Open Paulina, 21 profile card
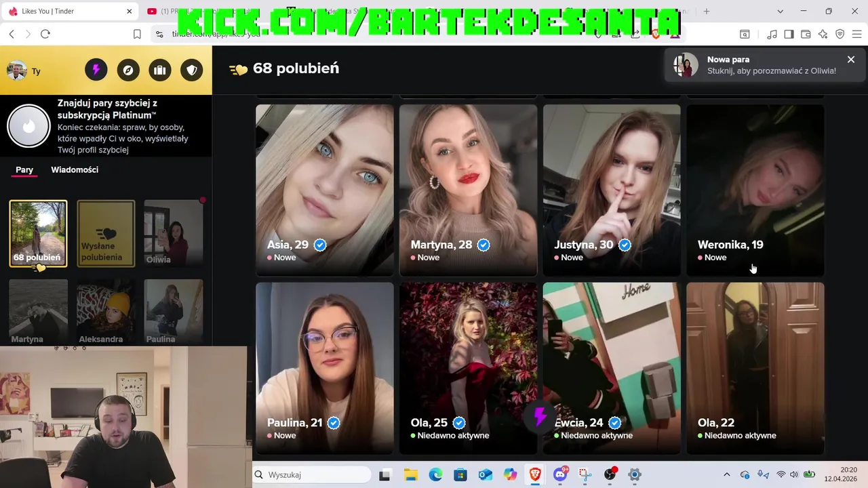 [x=324, y=369]
